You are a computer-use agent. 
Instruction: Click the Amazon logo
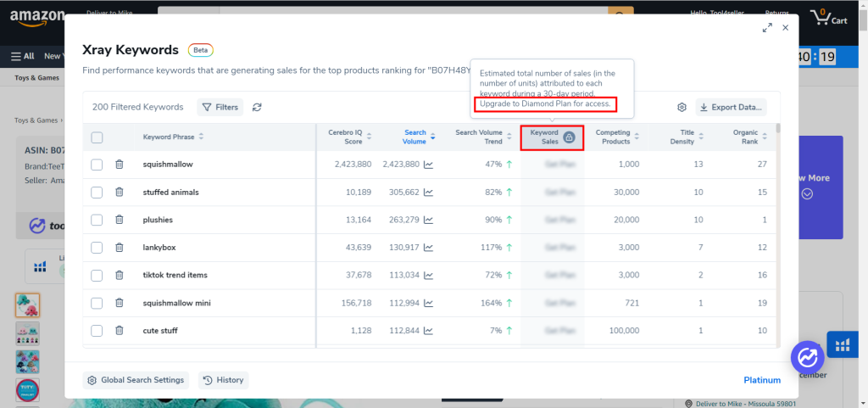37,17
